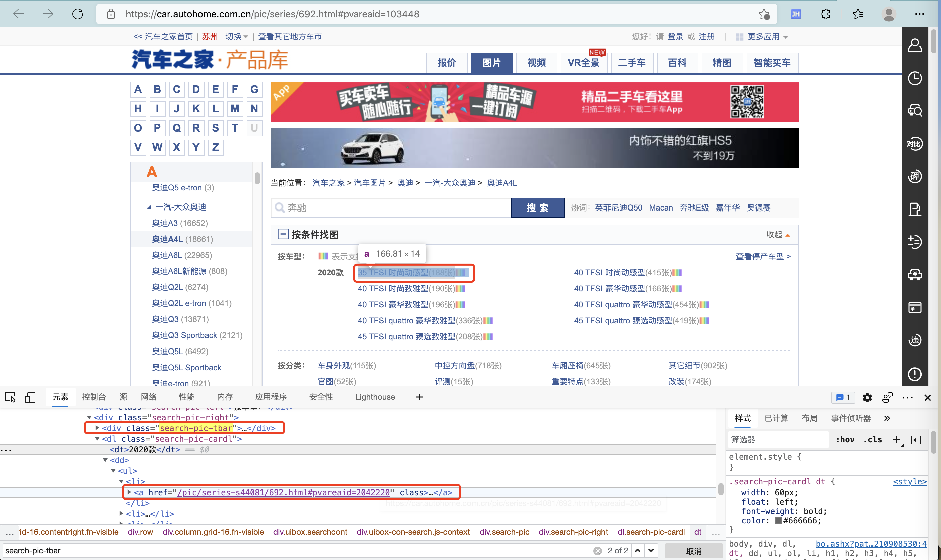Switch to 已计算 styles tab
This screenshot has width=941, height=560.
coord(776,418)
